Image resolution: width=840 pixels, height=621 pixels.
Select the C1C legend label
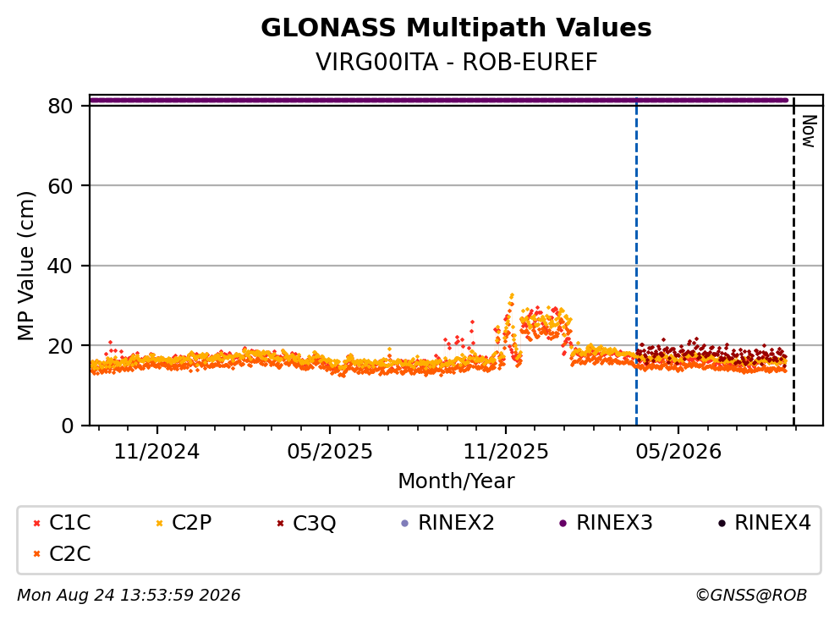pos(69,523)
